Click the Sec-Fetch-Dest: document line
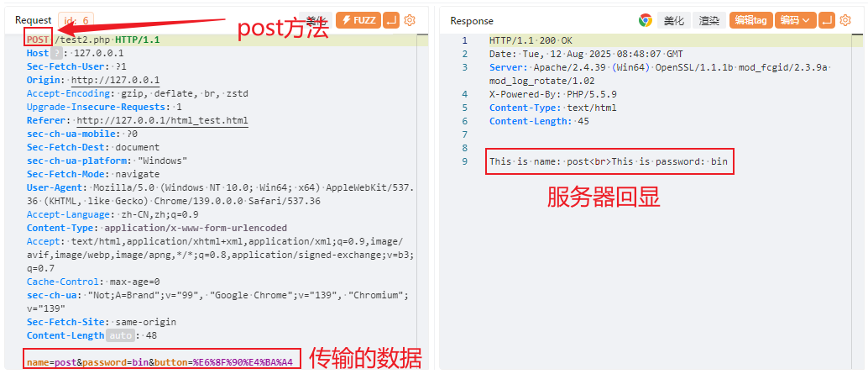This screenshot has width=868, height=374. click(93, 147)
